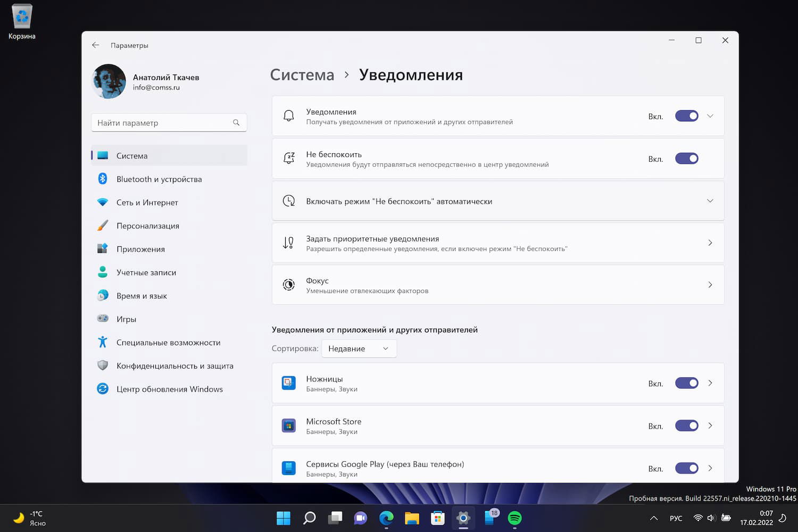Open clock and date 17.02.2022
The image size is (798, 532).
point(757,518)
